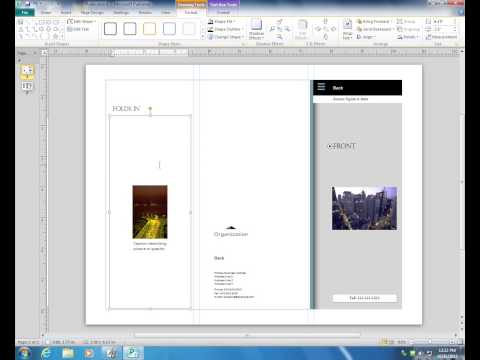Screen dimensions: 480x360
Task: Click the Ungroup button
Action: (x=408, y=29)
